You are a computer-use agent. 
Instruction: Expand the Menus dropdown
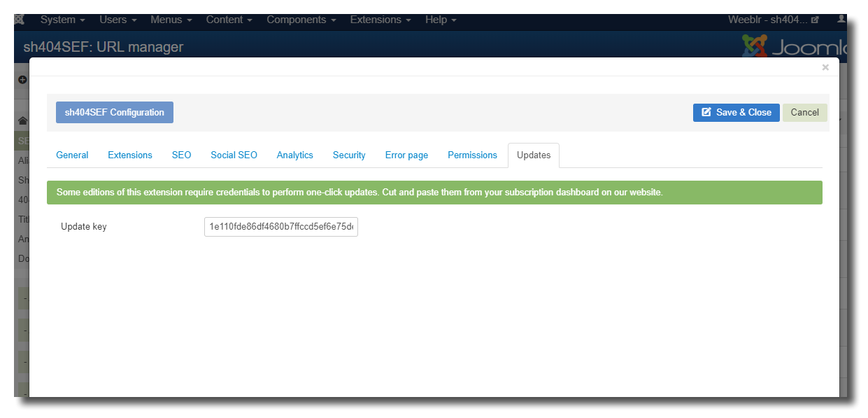pyautogui.click(x=171, y=20)
